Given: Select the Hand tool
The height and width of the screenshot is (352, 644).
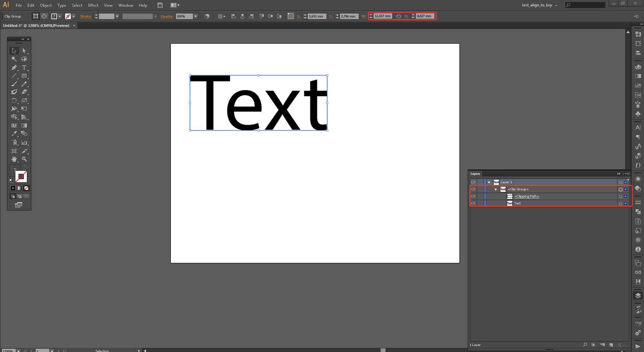Looking at the screenshot, I should [14, 159].
